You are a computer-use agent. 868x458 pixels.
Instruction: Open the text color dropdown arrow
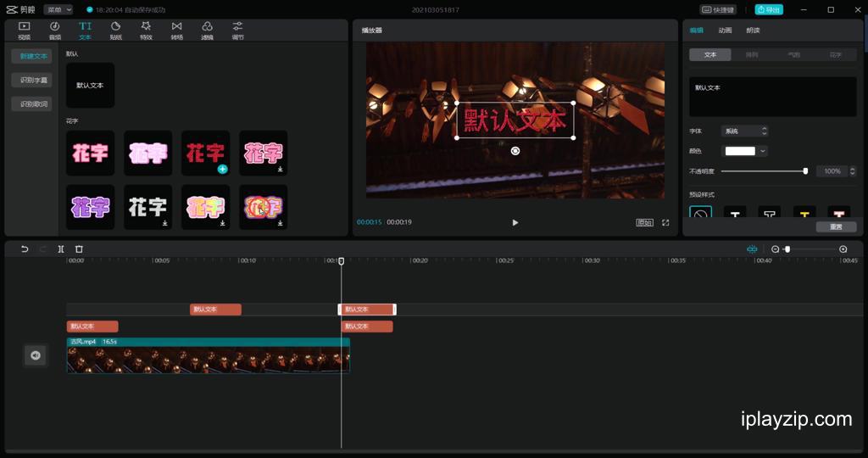(x=763, y=151)
